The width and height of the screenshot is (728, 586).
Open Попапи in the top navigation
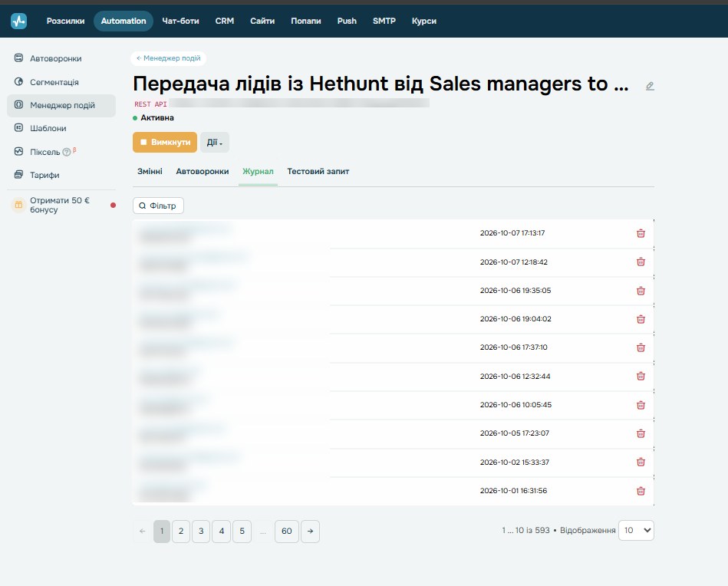point(306,21)
